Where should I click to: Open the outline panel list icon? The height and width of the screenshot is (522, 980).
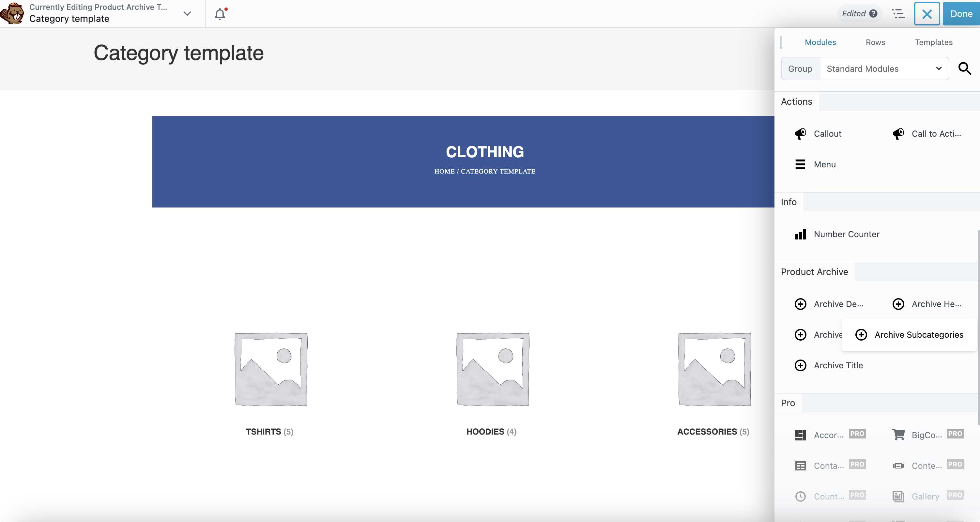pos(898,14)
